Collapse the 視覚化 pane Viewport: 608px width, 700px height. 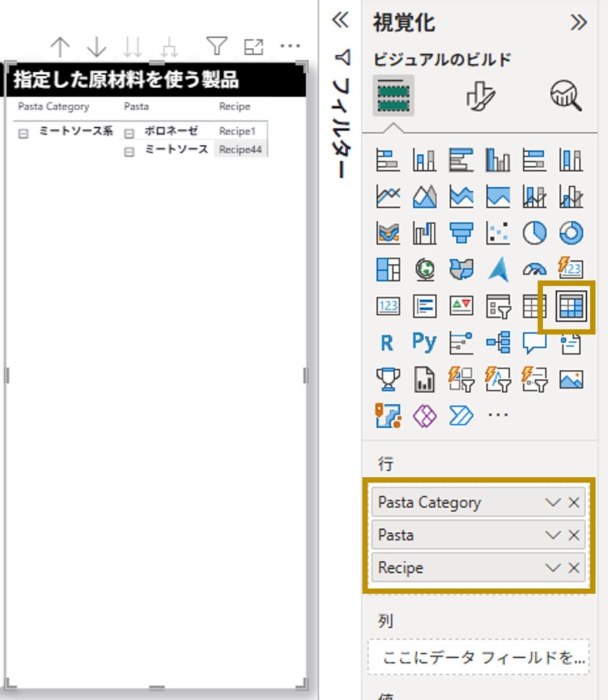[578, 23]
